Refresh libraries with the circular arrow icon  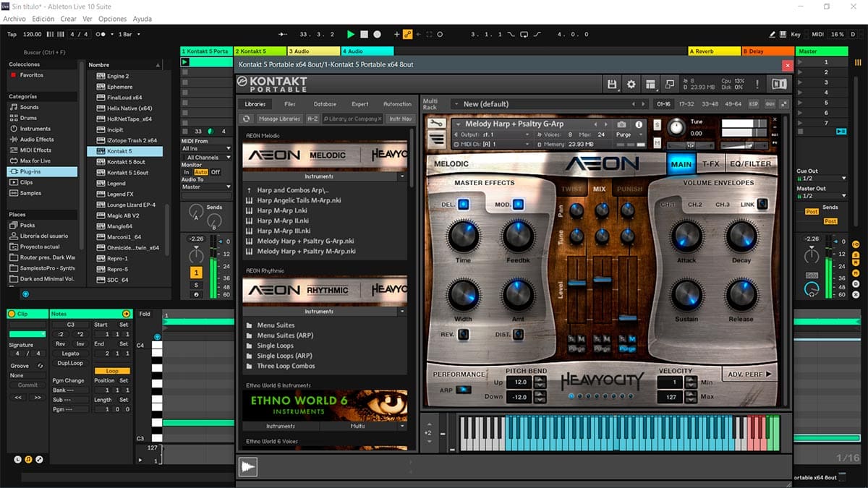pos(247,119)
